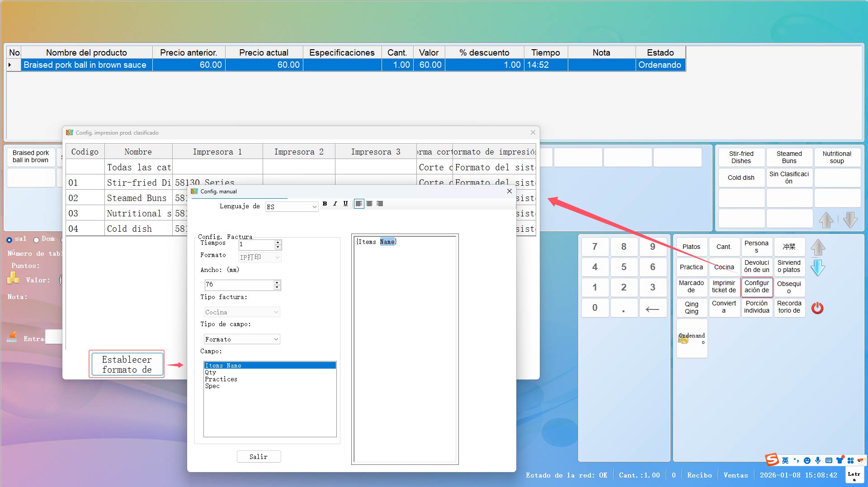This screenshot has width=868, height=487.
Task: Click the red power icon
Action: [x=817, y=308]
